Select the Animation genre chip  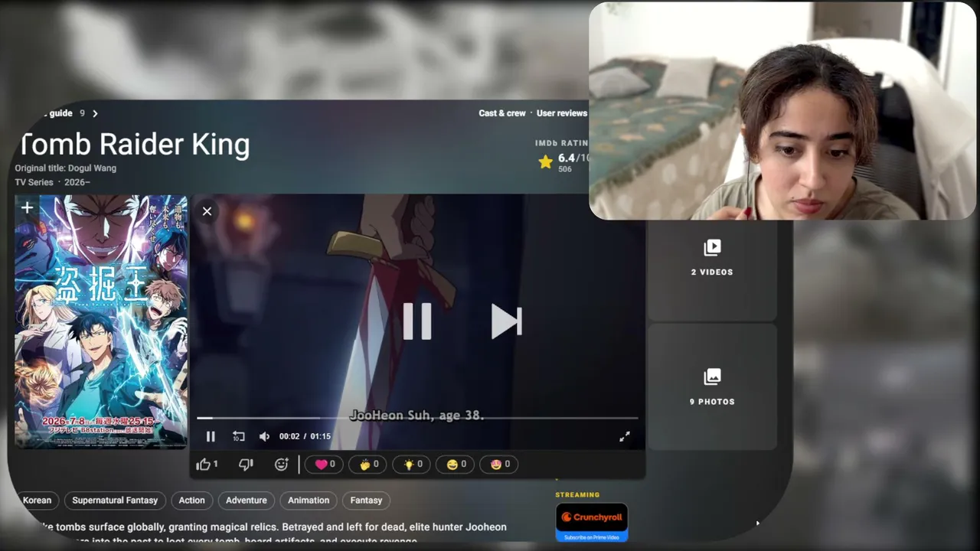pos(309,500)
